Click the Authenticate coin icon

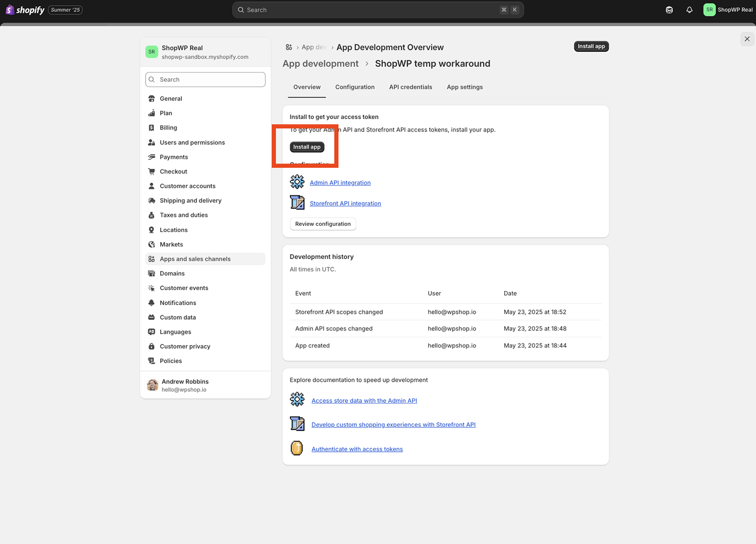point(297,448)
